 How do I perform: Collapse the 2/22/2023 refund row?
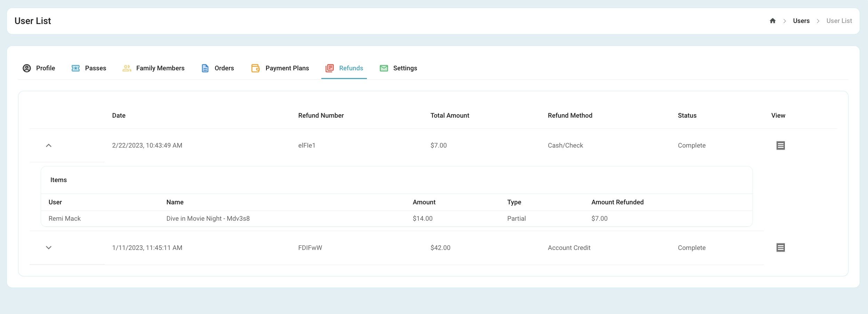pos(49,146)
